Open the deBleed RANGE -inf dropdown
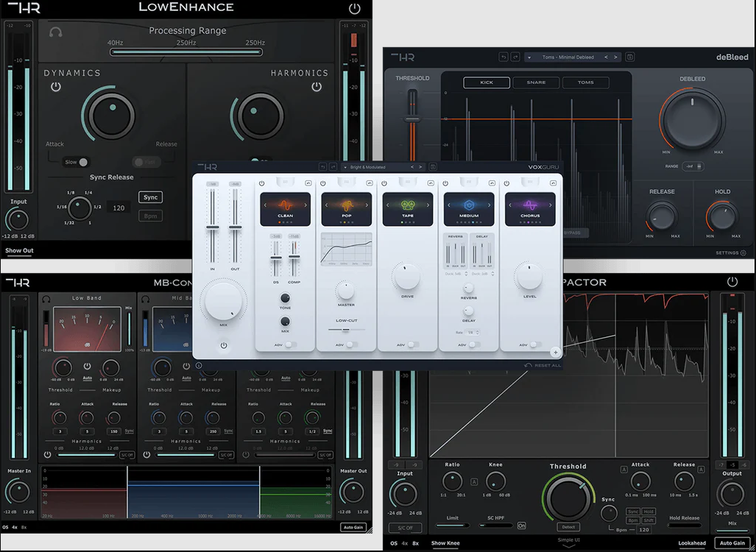 coord(693,166)
